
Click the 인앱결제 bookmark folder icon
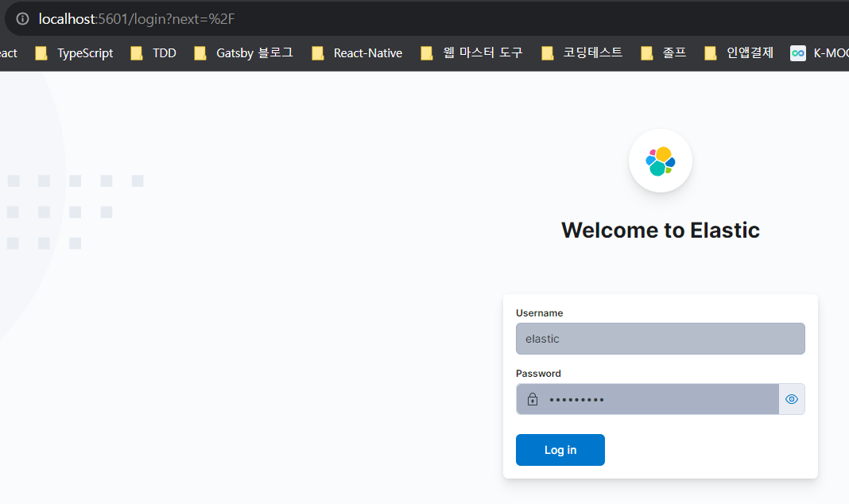pos(711,53)
